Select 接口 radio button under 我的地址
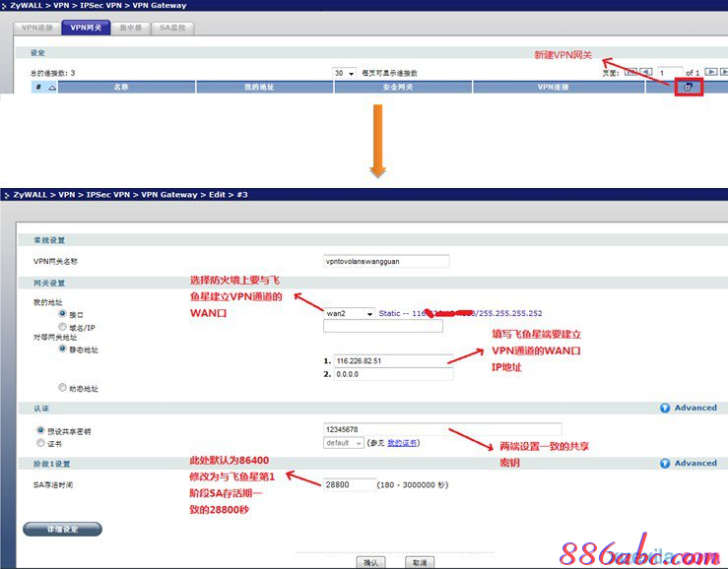 coord(63,314)
